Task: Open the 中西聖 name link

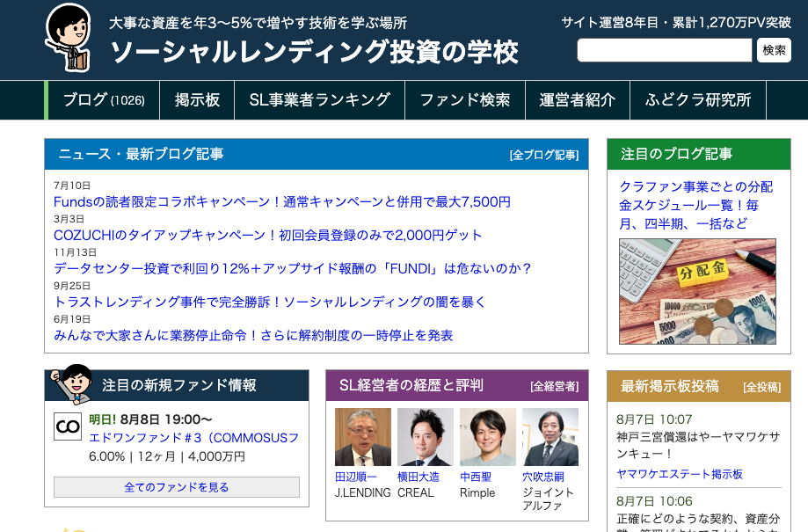Action: (476, 477)
